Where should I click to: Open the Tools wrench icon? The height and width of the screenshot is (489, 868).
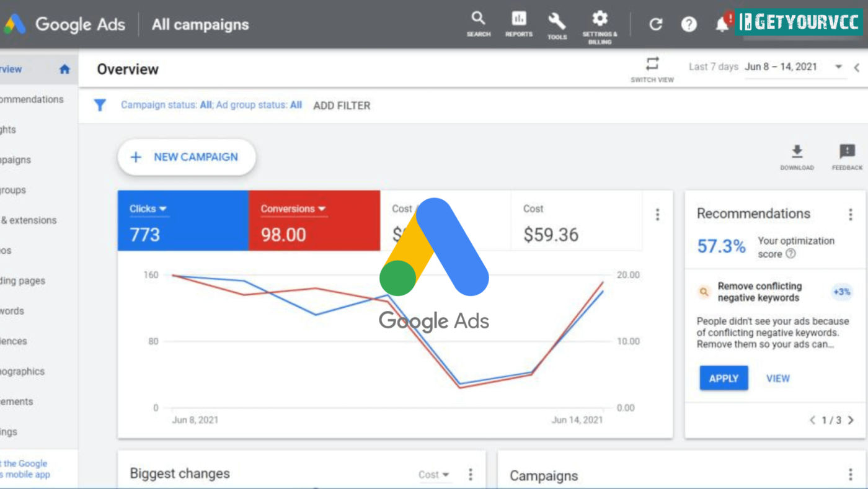557,25
